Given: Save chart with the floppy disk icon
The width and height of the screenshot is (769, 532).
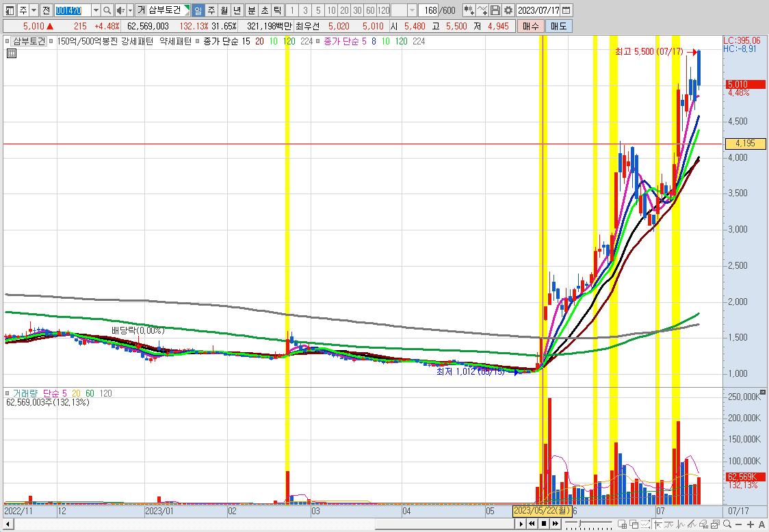Looking at the screenshot, I should click(495, 10).
